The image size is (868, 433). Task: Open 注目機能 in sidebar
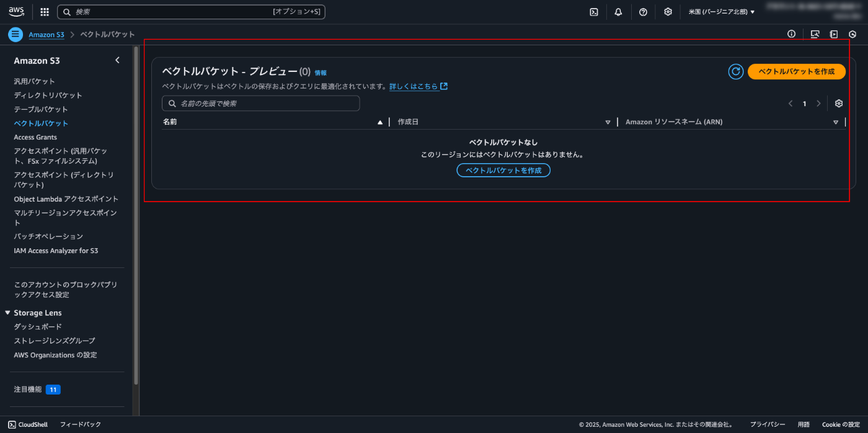[28, 390]
